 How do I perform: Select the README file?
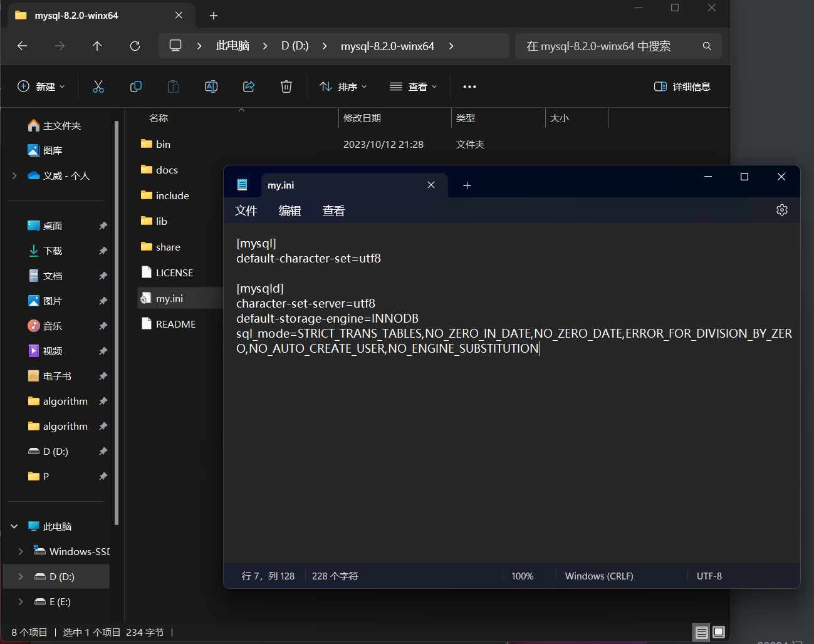[175, 324]
